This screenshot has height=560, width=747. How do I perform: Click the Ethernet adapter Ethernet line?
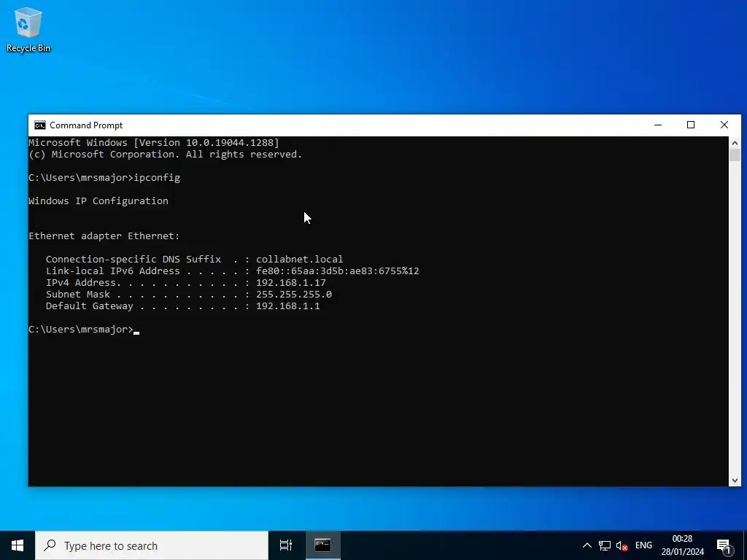(104, 236)
